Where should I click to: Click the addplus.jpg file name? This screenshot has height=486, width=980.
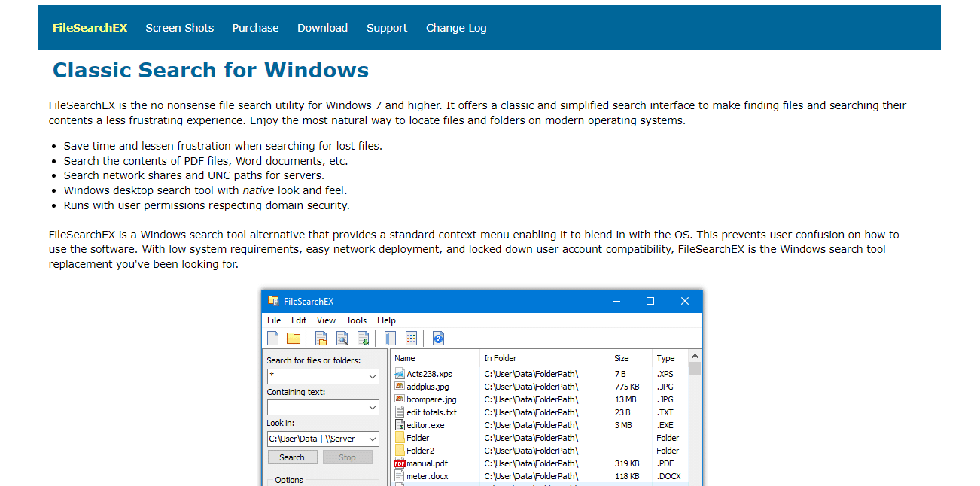pyautogui.click(x=428, y=387)
